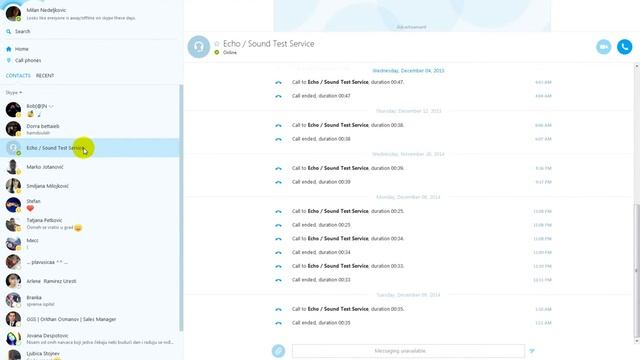Click the mood message under Milan Nedeljkovic
The width and height of the screenshot is (640, 360).
[81, 18]
